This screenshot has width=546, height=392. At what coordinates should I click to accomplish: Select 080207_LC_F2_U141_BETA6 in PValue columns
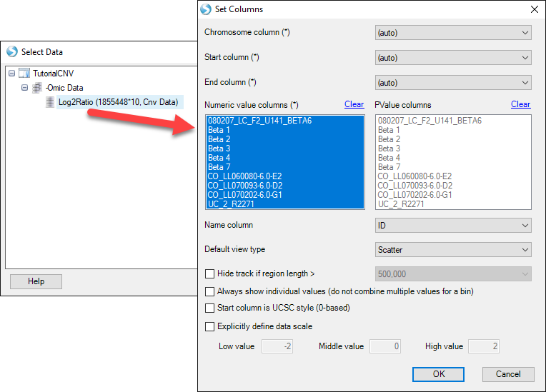[x=453, y=121]
